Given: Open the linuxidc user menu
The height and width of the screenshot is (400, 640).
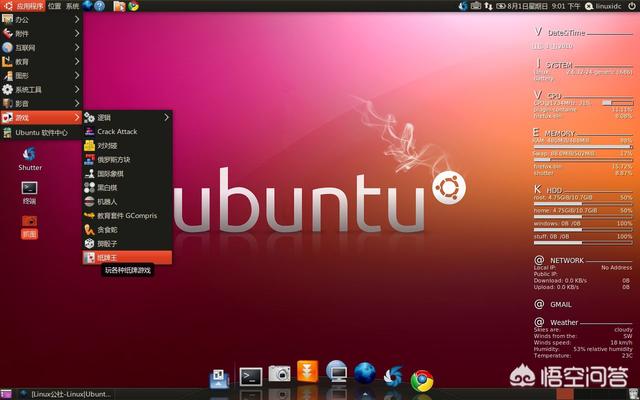Looking at the screenshot, I should (x=603, y=6).
